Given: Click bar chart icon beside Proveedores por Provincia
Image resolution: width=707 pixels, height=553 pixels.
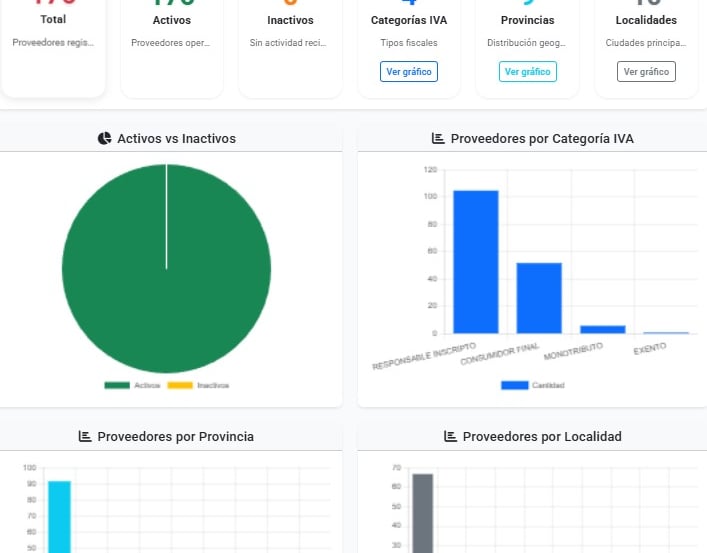Looking at the screenshot, I should click(85, 436).
